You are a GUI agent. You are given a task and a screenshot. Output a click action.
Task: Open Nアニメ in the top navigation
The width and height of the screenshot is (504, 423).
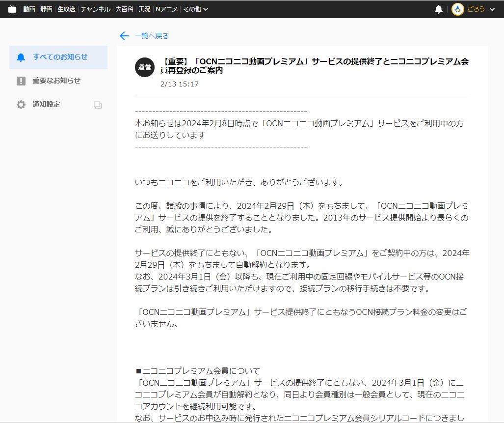pyautogui.click(x=166, y=9)
